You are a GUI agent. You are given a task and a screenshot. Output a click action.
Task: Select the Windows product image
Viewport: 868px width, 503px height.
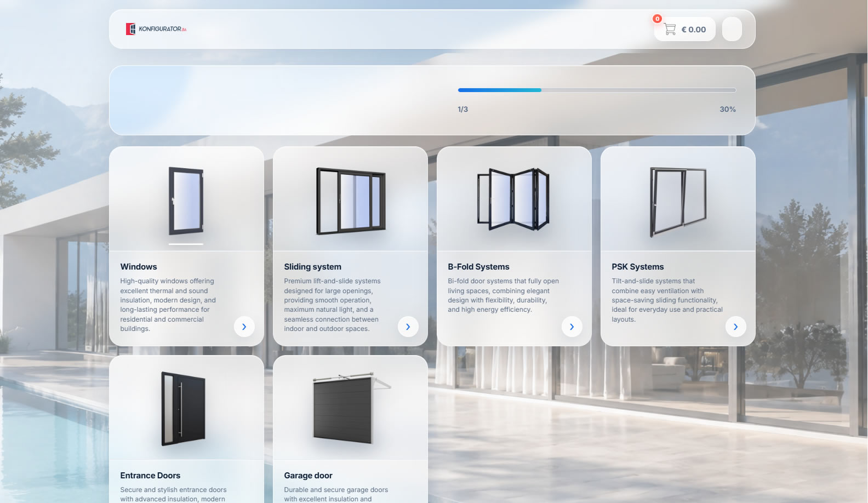tap(186, 201)
